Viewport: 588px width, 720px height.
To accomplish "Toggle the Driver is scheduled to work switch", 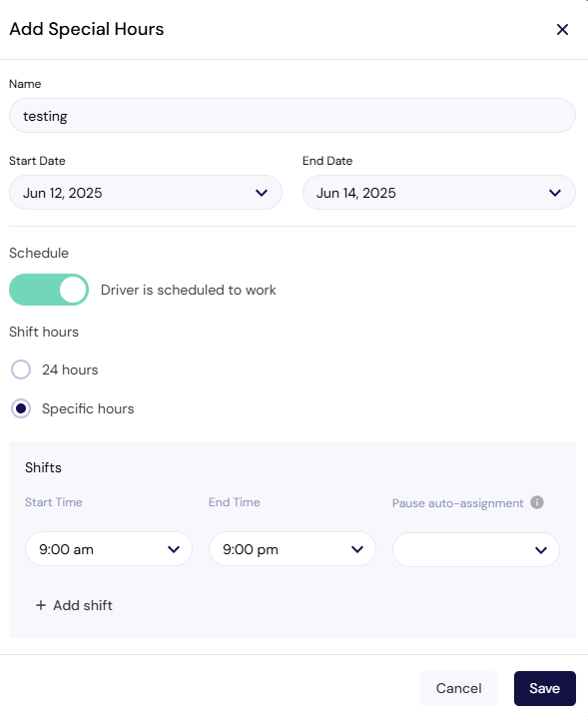I will [x=49, y=290].
